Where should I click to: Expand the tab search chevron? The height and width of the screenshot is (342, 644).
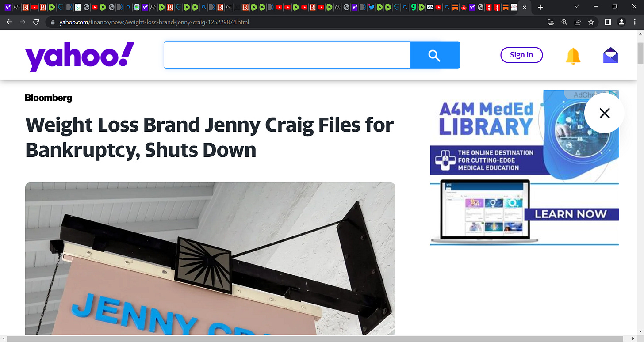click(x=577, y=7)
